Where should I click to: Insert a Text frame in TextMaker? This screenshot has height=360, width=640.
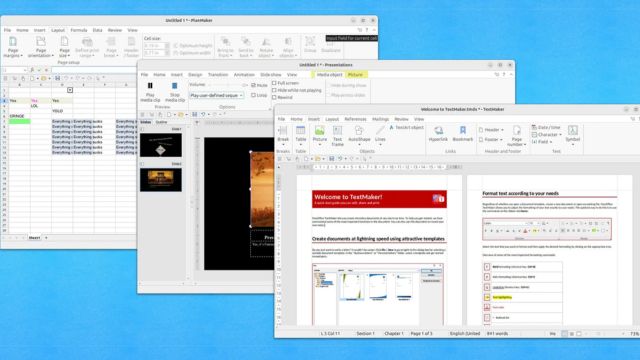click(x=338, y=136)
